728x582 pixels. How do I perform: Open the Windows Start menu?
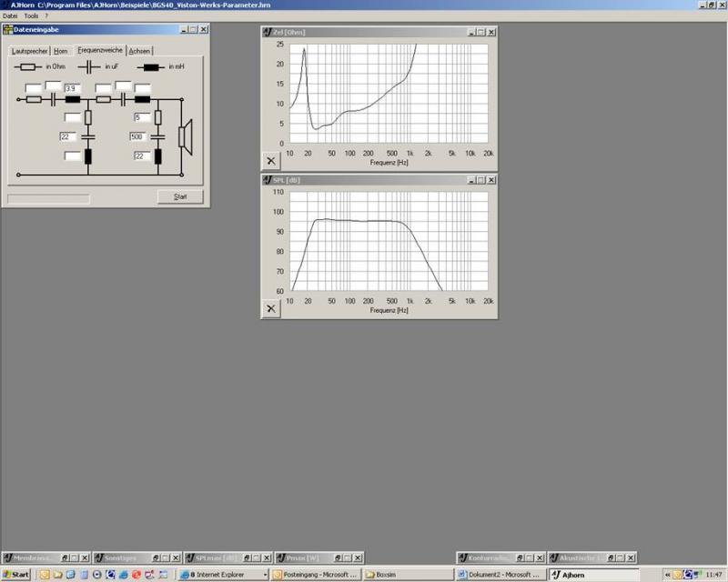(15, 575)
